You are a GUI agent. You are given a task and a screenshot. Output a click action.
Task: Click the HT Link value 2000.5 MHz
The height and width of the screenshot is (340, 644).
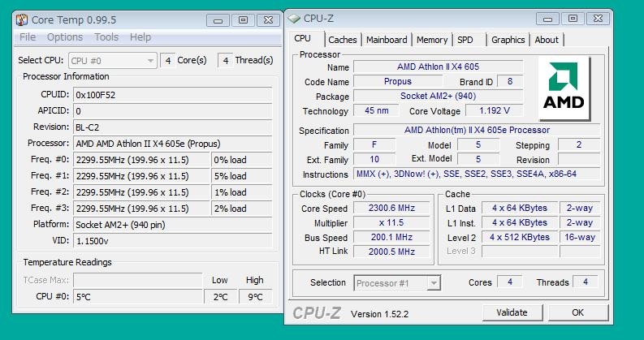pyautogui.click(x=391, y=252)
